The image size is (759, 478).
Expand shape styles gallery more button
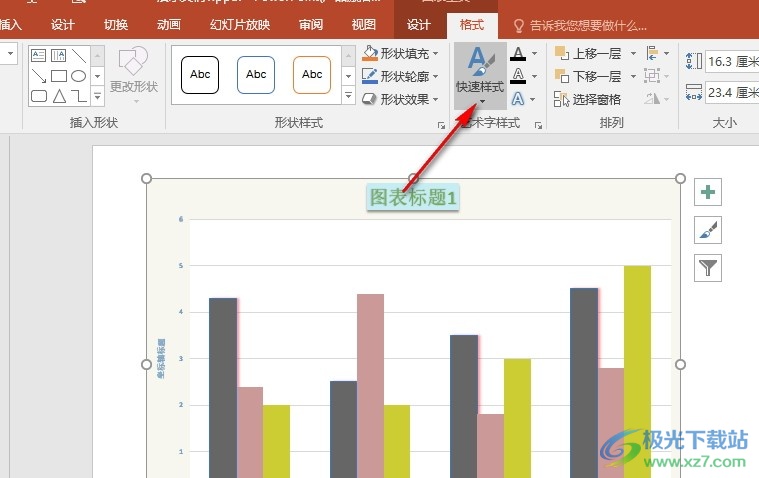[349, 95]
